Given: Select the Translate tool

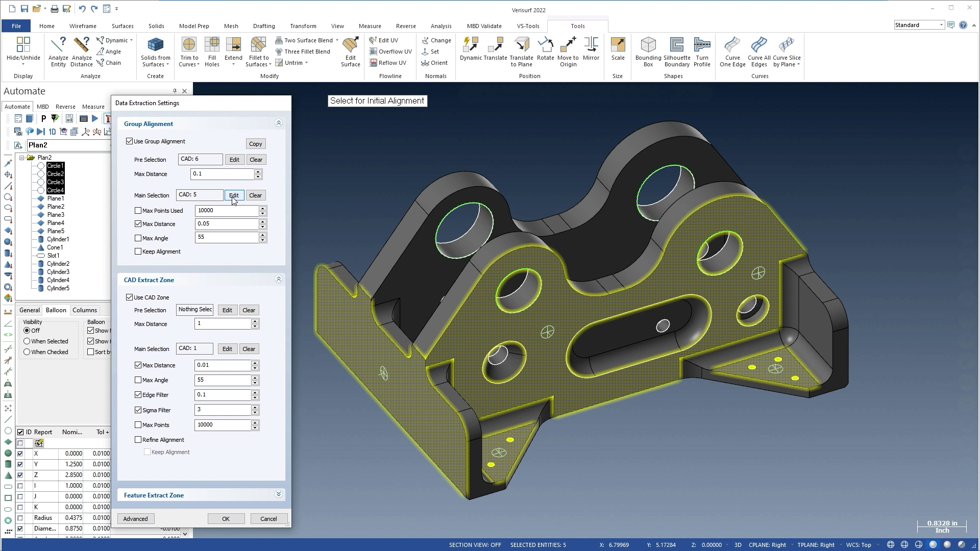Looking at the screenshot, I should coord(495,48).
